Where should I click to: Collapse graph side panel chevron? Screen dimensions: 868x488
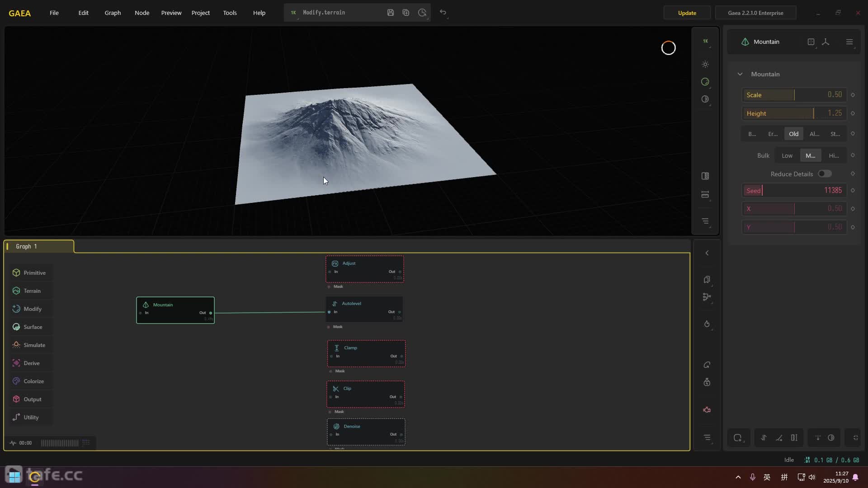pos(707,253)
